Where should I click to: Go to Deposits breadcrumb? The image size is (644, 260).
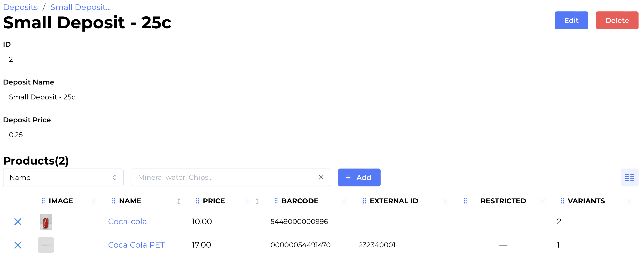[x=20, y=7]
